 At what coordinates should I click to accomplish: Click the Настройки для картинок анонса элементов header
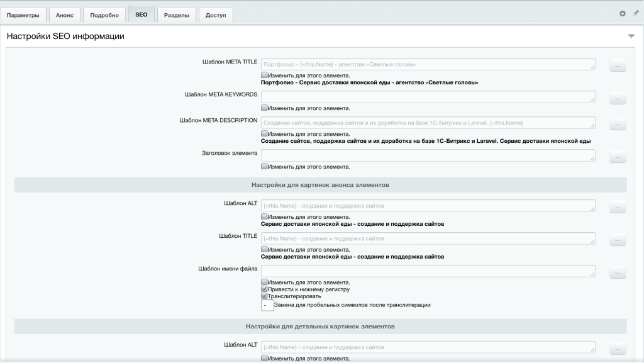(320, 185)
